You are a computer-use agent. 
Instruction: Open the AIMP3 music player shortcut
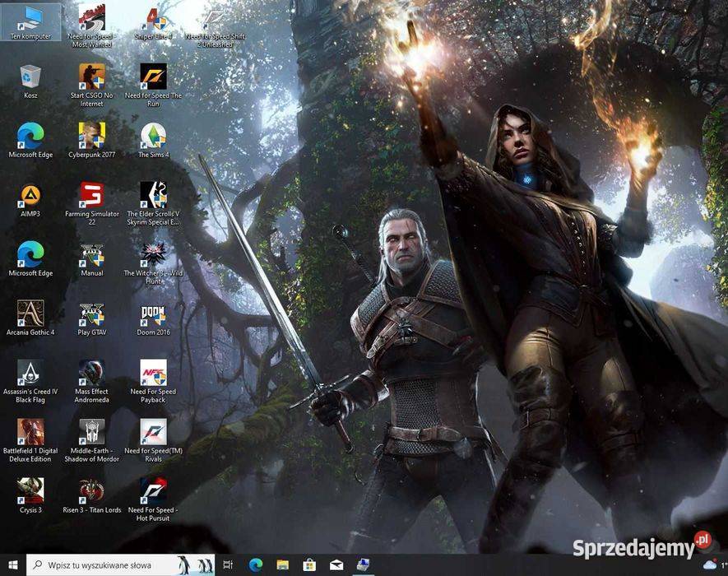[x=30, y=196]
